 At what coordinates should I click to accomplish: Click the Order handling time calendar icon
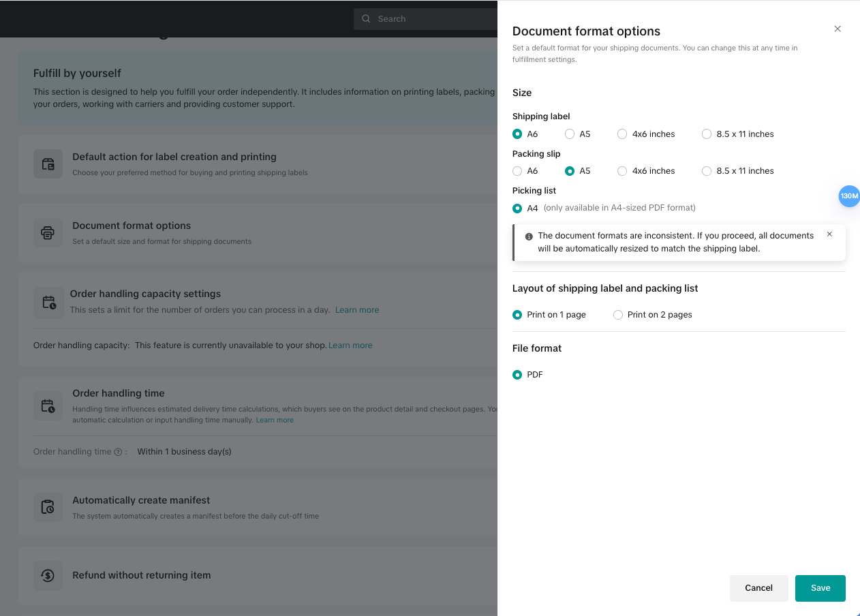(x=48, y=406)
